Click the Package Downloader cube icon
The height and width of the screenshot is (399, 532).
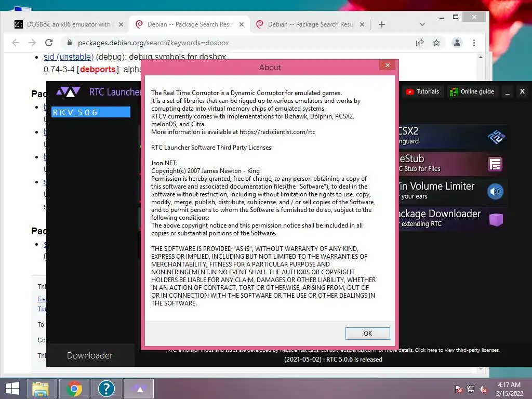(496, 220)
